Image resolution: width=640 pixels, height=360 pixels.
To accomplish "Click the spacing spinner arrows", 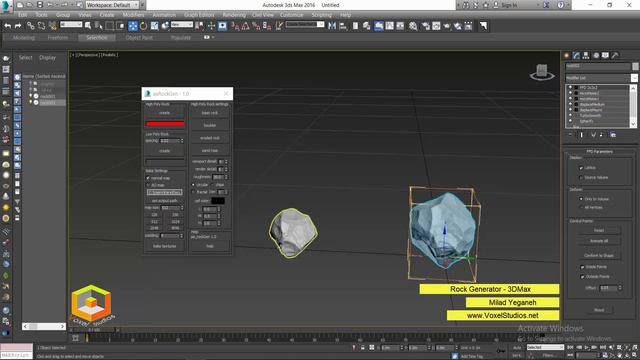I will pos(182,140).
